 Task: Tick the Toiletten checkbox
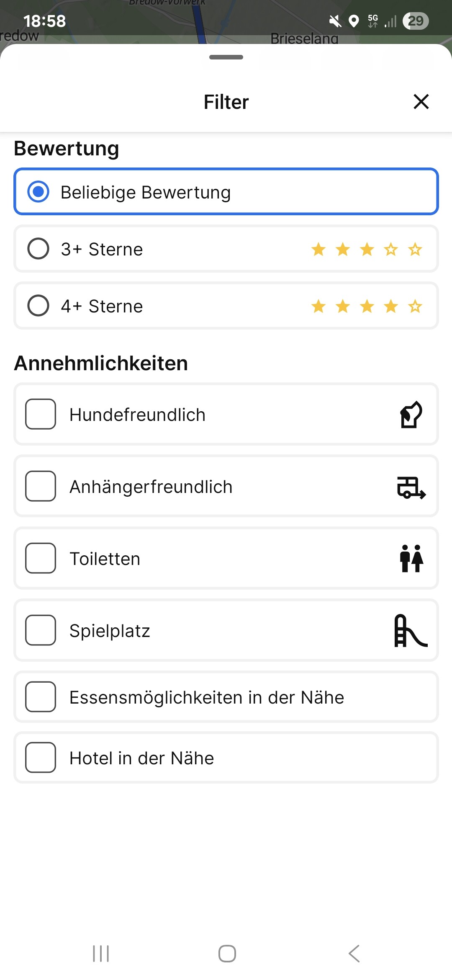pos(41,558)
